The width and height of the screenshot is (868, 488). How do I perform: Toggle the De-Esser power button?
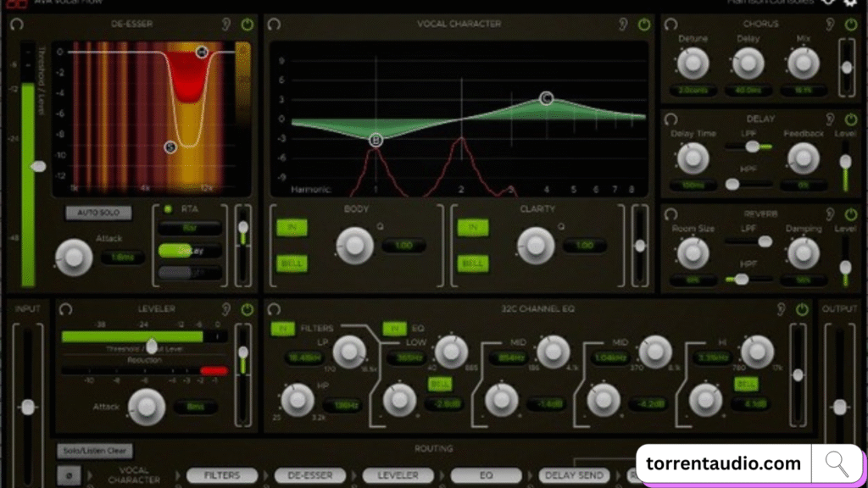pyautogui.click(x=247, y=25)
